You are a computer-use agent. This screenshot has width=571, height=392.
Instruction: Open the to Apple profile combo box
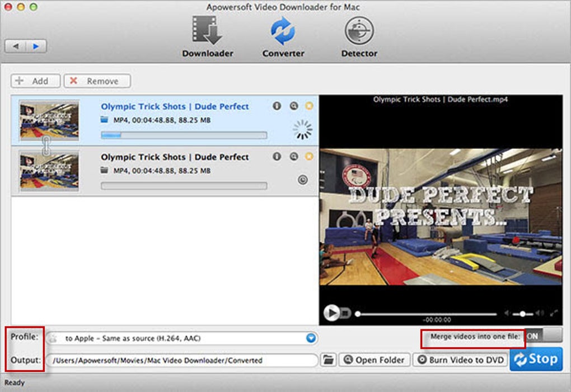182,338
